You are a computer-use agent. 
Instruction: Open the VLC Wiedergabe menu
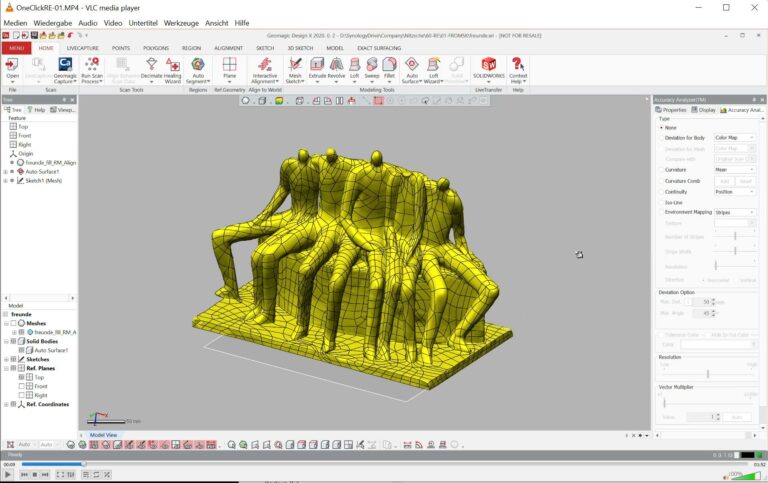click(52, 23)
